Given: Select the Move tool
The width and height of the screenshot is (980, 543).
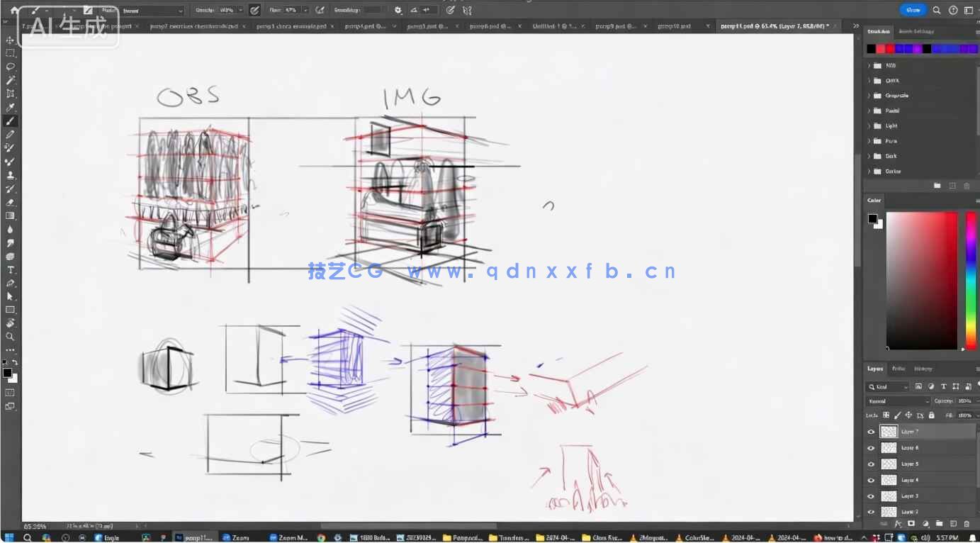Looking at the screenshot, I should [x=10, y=40].
